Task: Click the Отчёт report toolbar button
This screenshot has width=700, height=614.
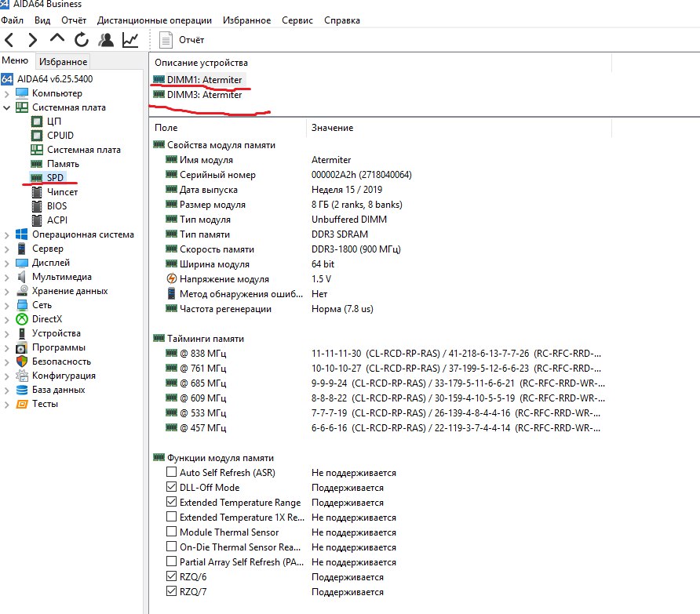Action: (182, 40)
